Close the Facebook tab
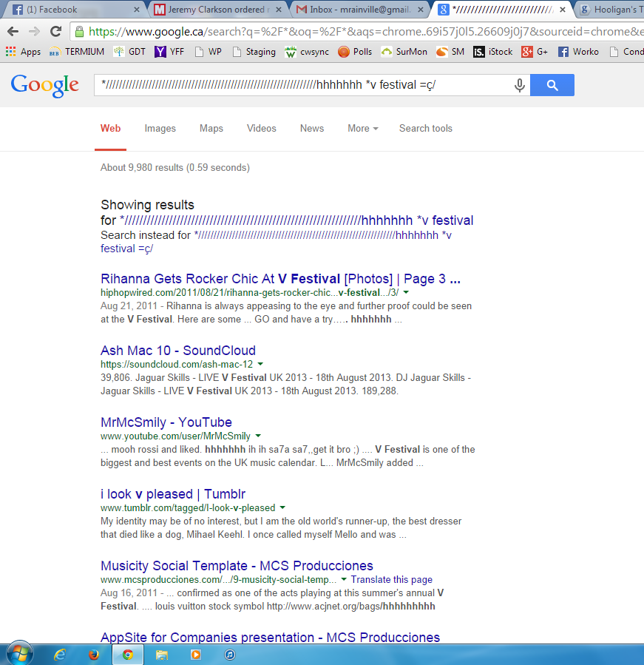The height and width of the screenshot is (665, 644). pyautogui.click(x=137, y=10)
